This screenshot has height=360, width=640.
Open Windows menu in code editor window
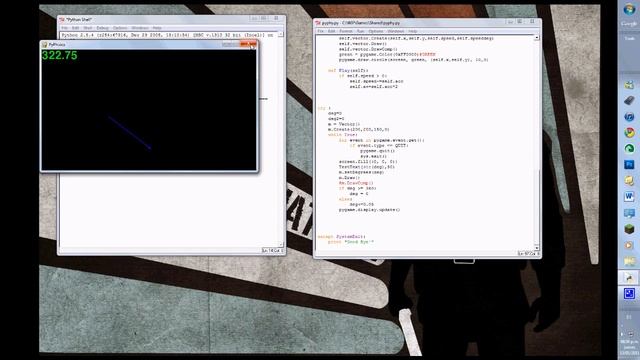pyautogui.click(x=396, y=31)
